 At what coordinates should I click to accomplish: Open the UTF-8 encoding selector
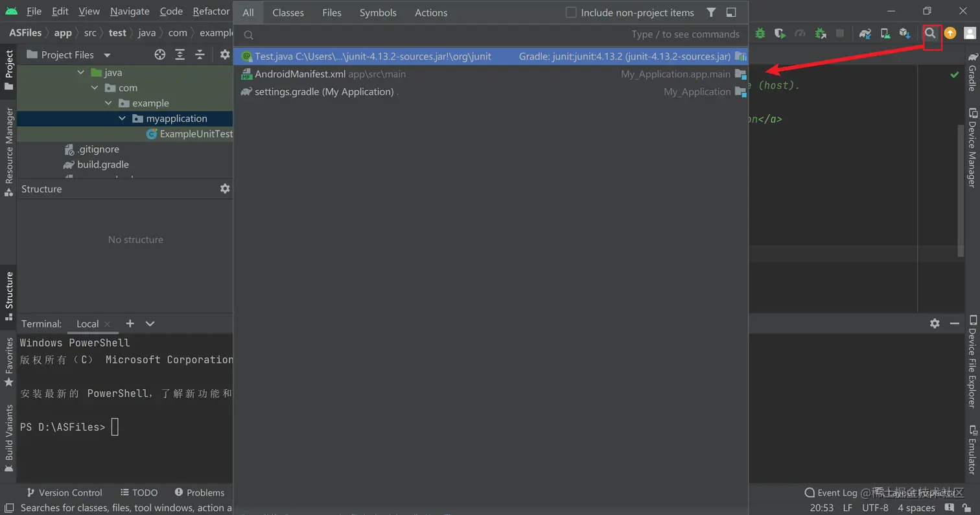pyautogui.click(x=875, y=508)
